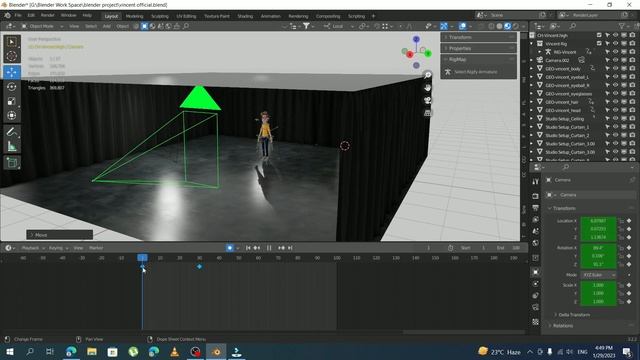
Task: Open the viewport Add menu
Action: pyautogui.click(x=107, y=26)
